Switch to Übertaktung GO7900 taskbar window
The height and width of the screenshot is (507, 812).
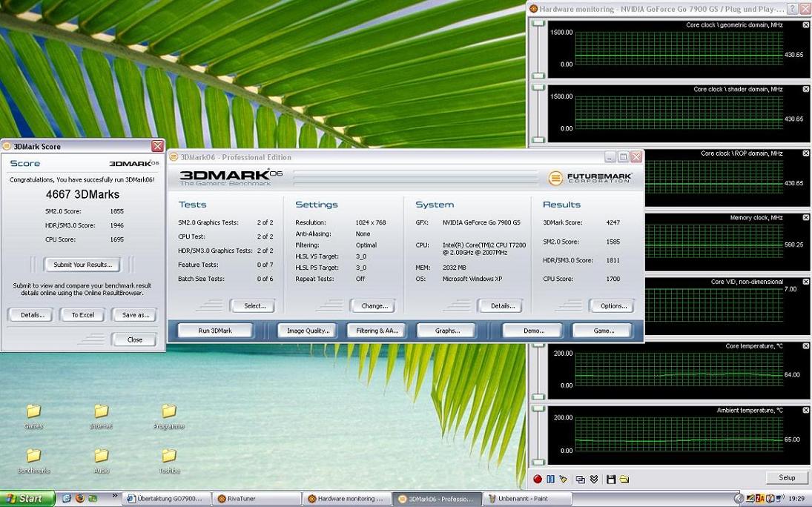[167, 499]
